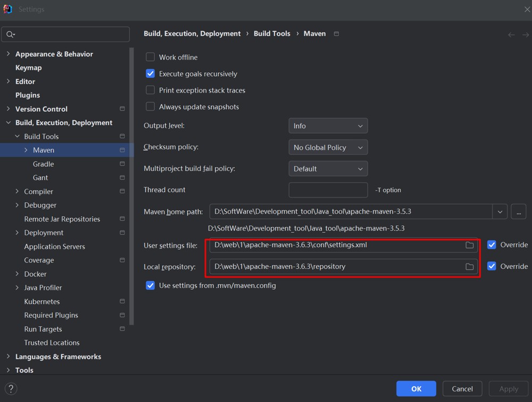Click folder icon in User settings file field

[469, 245]
